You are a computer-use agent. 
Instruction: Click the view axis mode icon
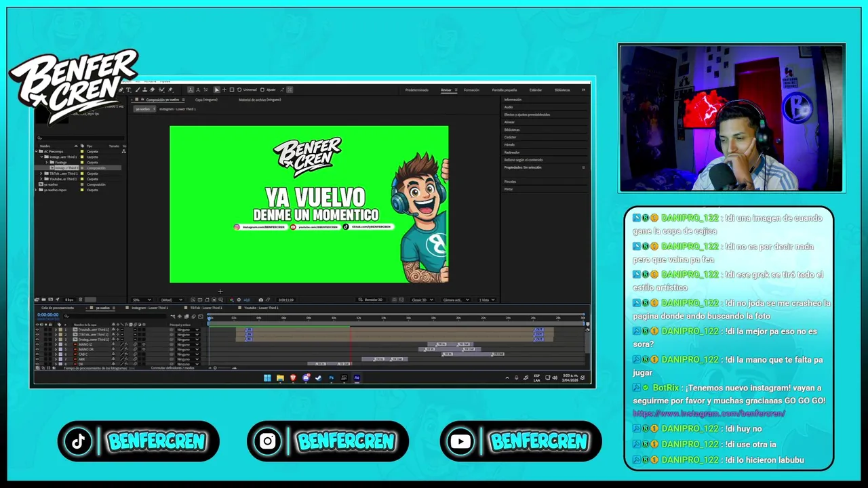coord(205,89)
